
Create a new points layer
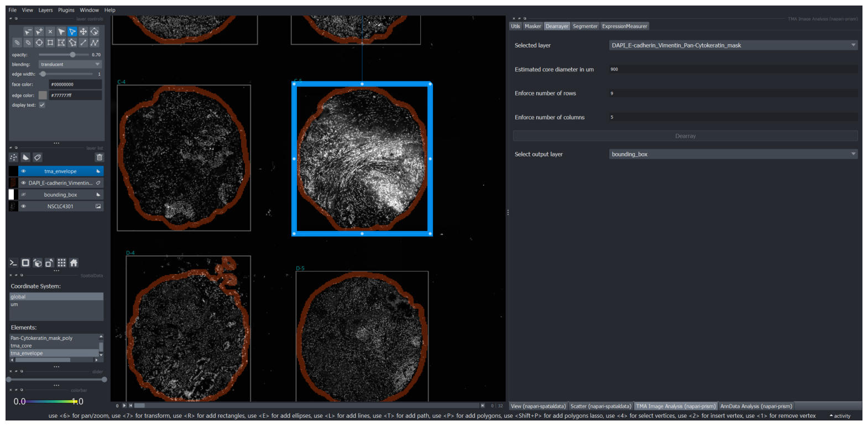click(13, 157)
